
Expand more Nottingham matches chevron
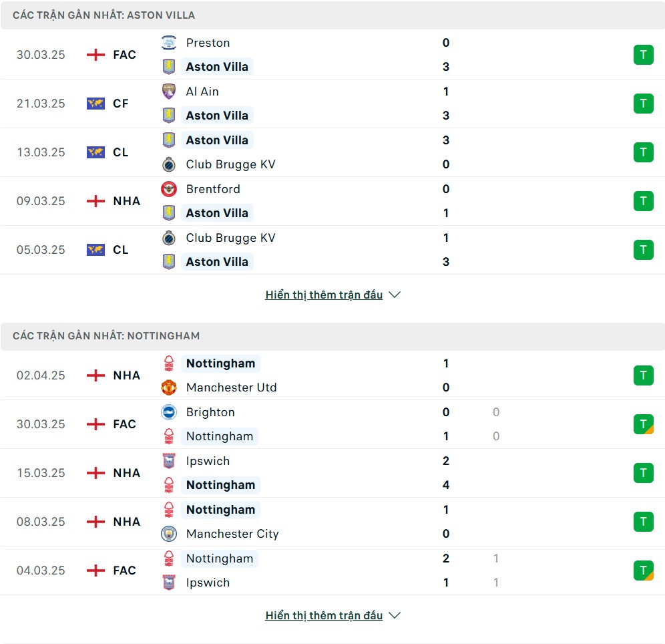[x=395, y=615]
